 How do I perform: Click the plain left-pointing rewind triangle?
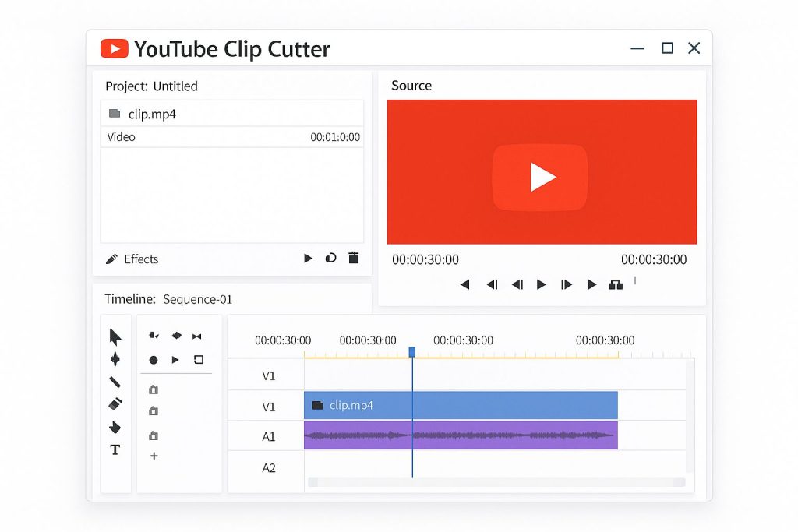[464, 284]
